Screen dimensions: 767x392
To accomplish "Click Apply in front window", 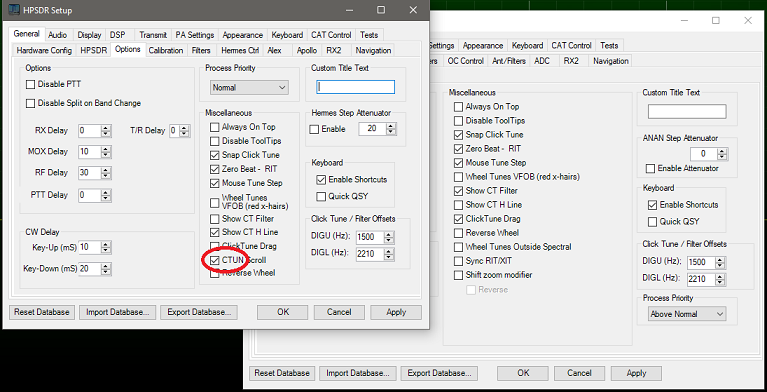I will click(x=396, y=312).
